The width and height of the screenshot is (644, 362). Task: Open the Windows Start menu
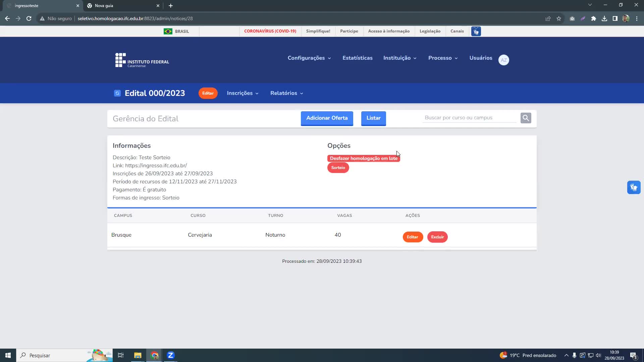pyautogui.click(x=8, y=355)
